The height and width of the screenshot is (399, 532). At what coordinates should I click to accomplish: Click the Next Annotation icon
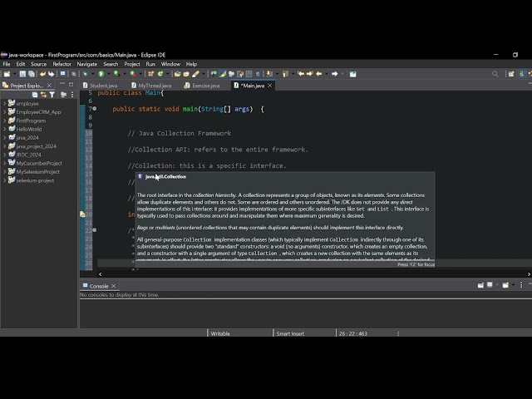point(269,74)
